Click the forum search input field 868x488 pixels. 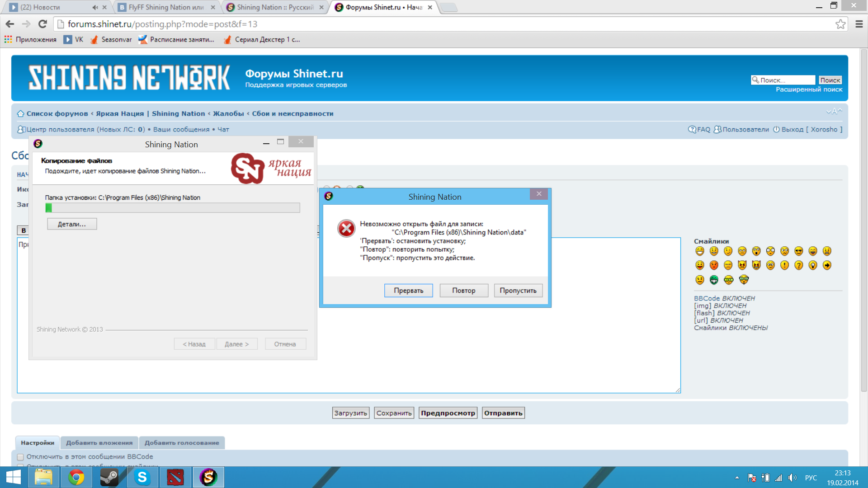click(783, 80)
